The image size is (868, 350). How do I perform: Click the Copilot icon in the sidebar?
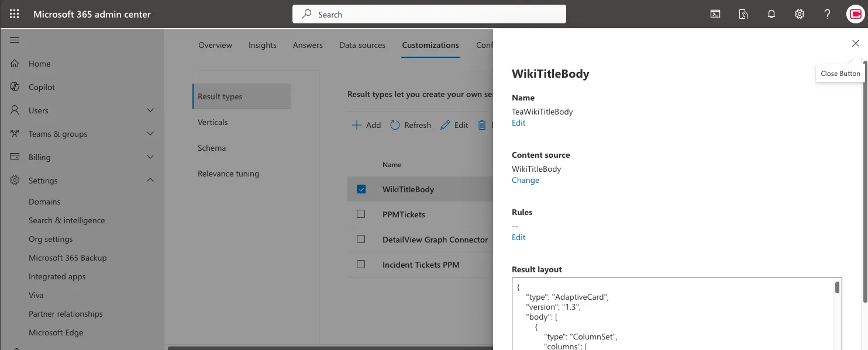point(14,86)
